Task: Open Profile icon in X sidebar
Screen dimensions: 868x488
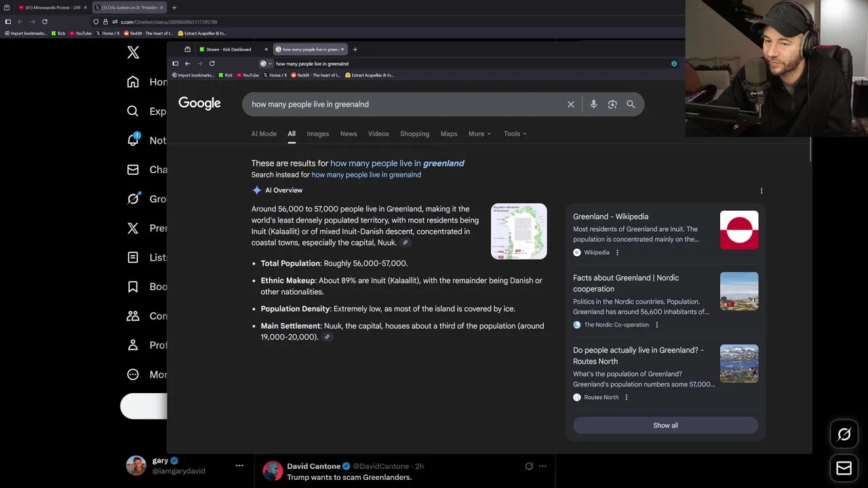Action: (133, 345)
